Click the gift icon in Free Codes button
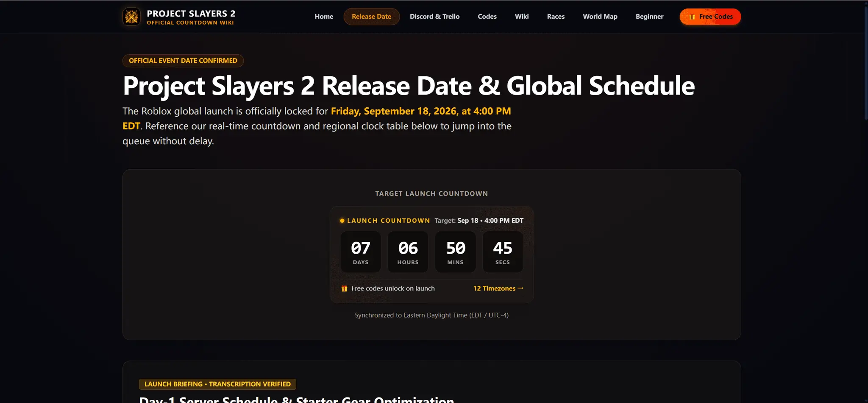 (692, 17)
